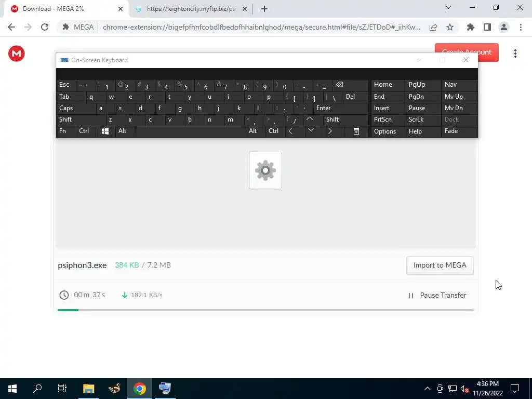
Task: Show hidden system tray icons
Action: click(428, 389)
